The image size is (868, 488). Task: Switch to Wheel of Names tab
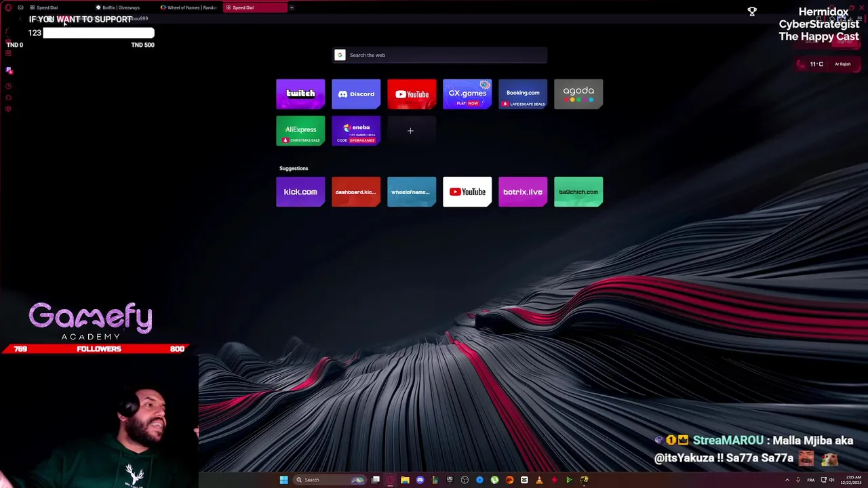click(190, 7)
